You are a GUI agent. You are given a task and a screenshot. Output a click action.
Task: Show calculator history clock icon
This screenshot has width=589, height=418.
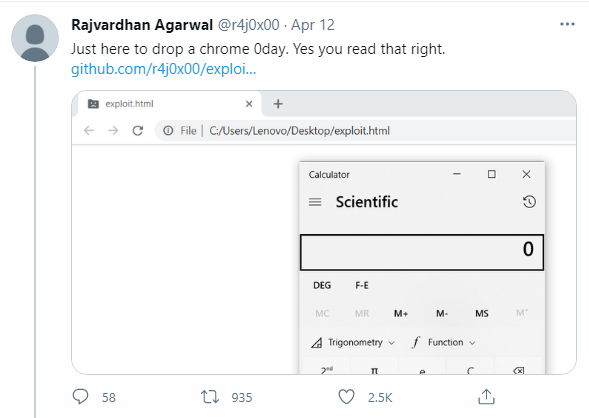[529, 202]
